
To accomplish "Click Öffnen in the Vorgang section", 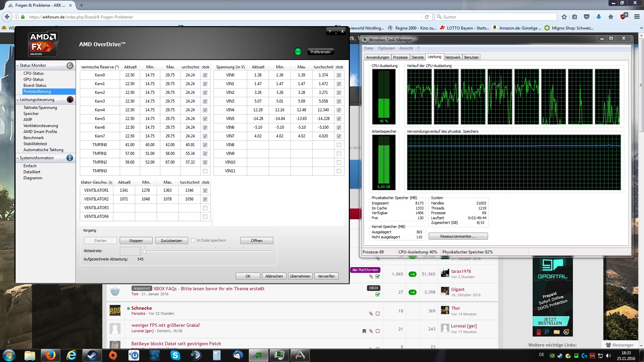I will click(x=257, y=241).
